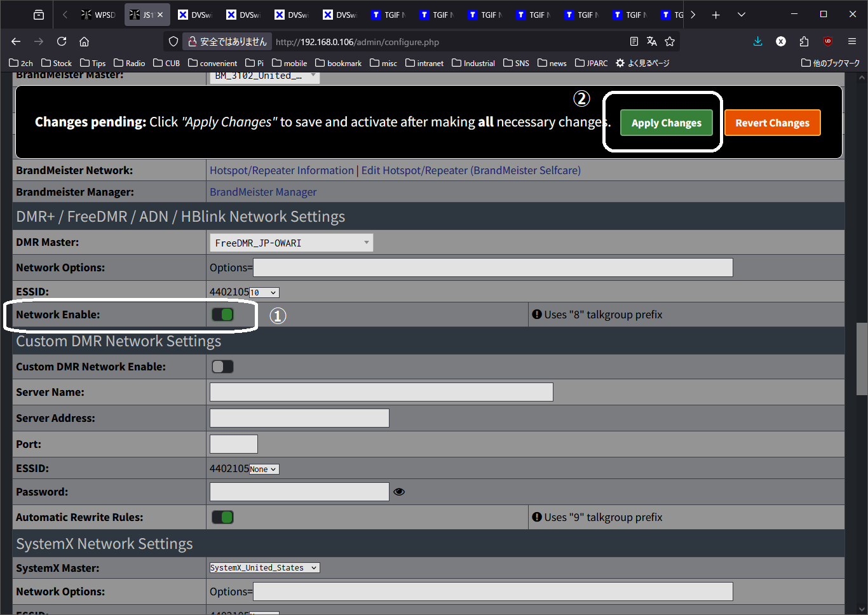
Task: Open the misc bookmarks folder
Action: (x=383, y=63)
